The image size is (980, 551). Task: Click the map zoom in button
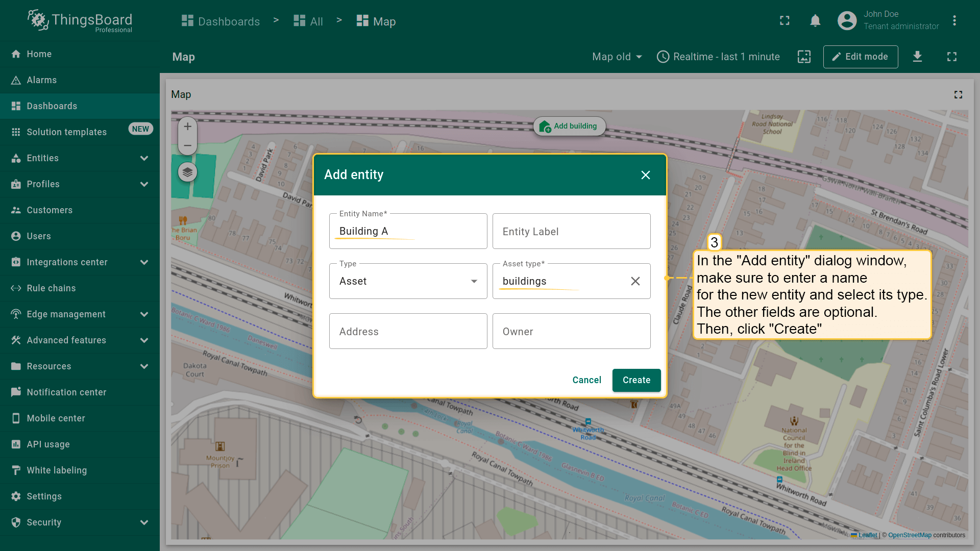coord(187,127)
